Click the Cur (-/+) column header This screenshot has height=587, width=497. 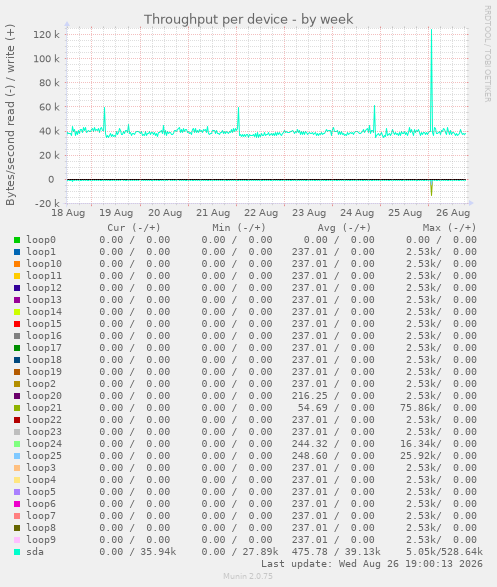134,228
